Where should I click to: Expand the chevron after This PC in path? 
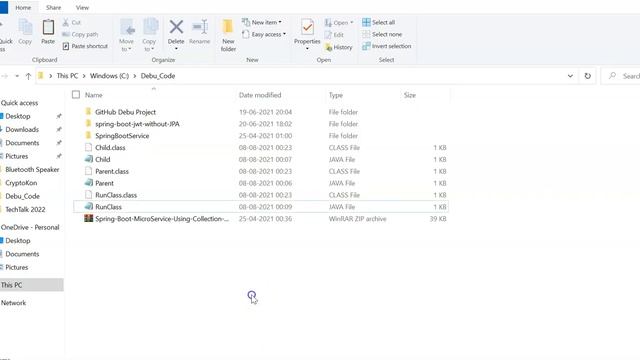pos(84,76)
